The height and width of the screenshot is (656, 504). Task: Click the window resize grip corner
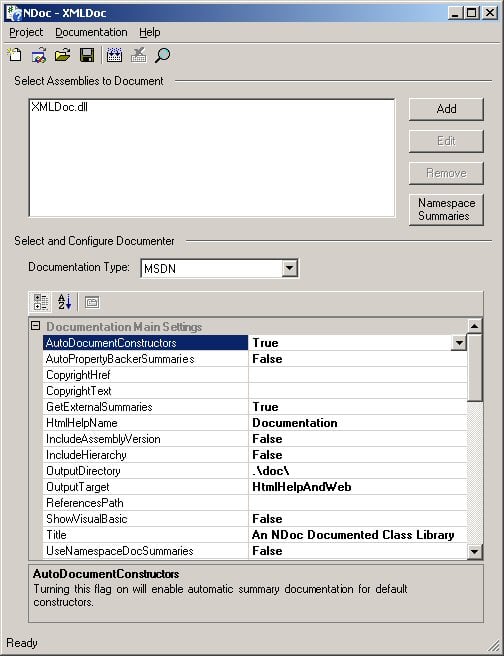pos(494,646)
